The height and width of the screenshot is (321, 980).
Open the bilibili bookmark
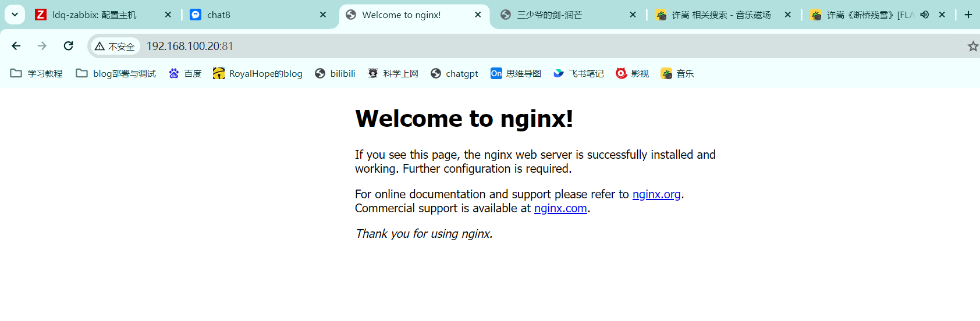(x=335, y=73)
